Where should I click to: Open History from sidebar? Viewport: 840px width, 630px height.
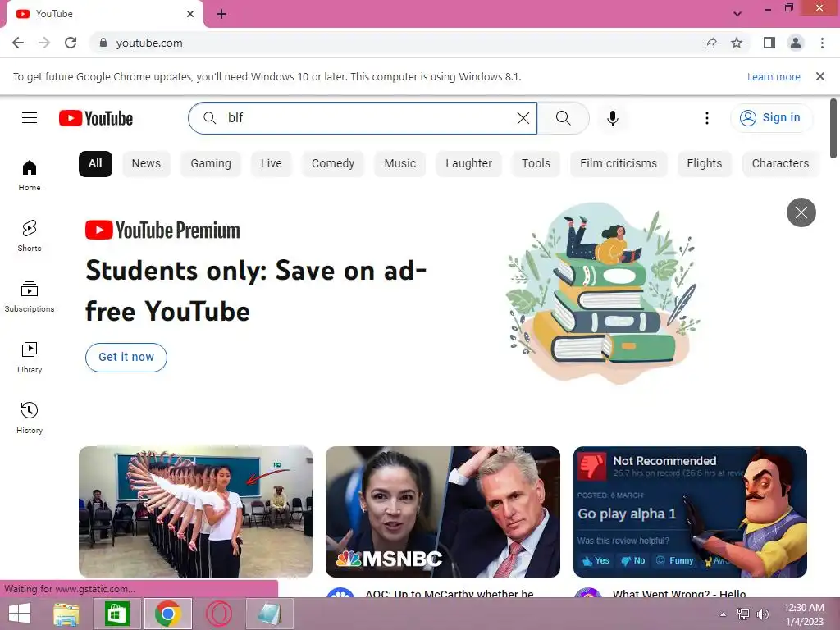tap(30, 418)
